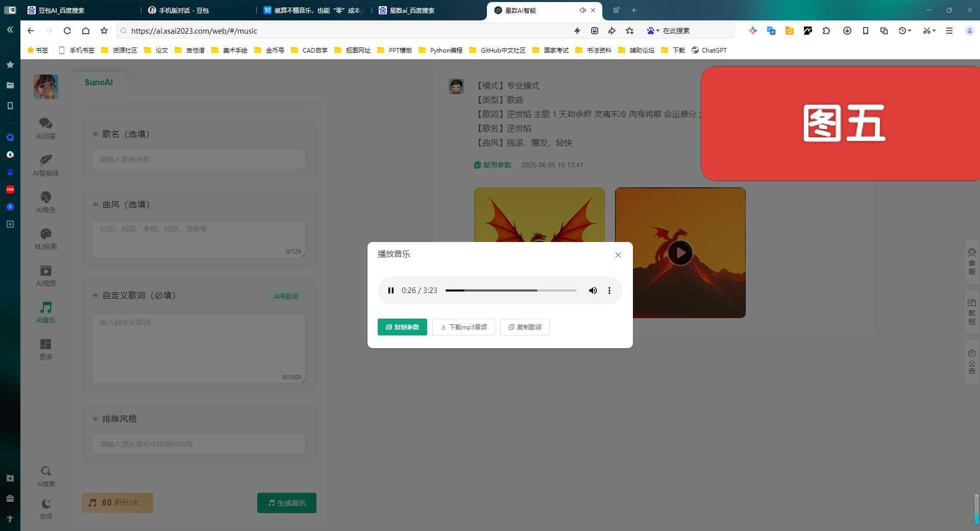
Task: Open AI搜索 in sidebar
Action: click(x=46, y=476)
